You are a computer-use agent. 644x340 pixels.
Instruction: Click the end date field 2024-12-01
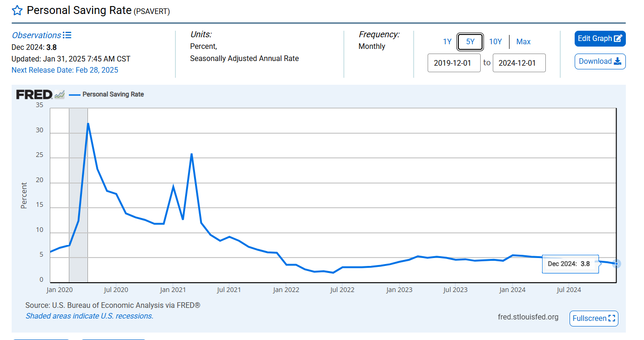pos(519,63)
